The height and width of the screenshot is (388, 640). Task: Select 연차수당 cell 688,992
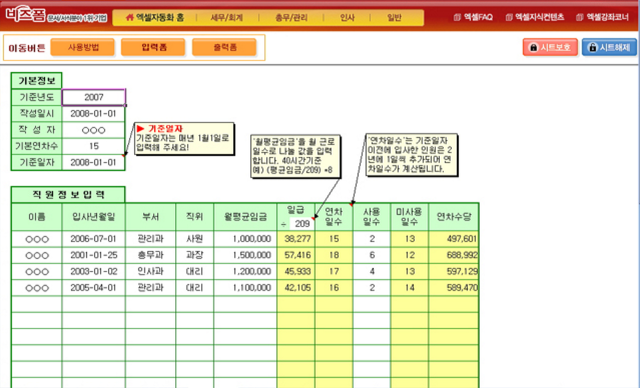coord(453,255)
